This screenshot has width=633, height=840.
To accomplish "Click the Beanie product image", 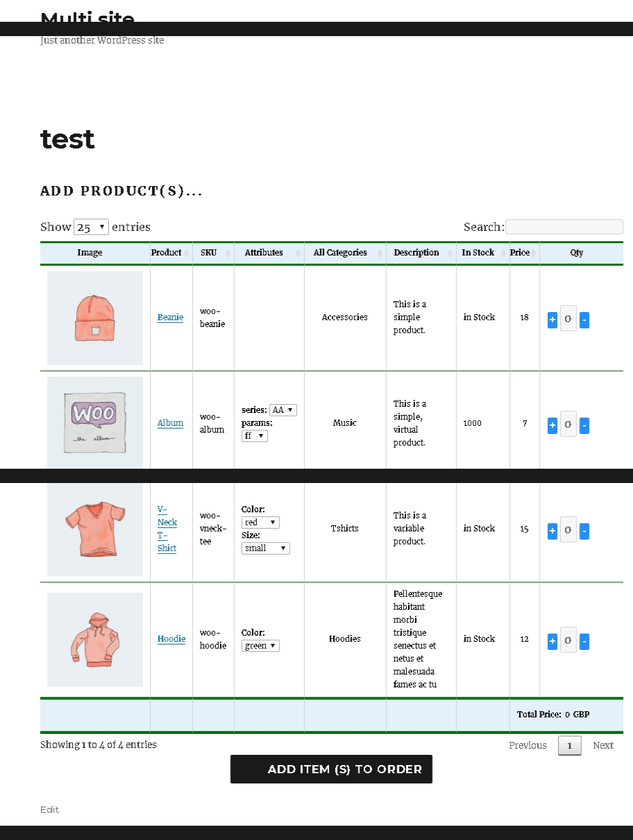I will point(95,318).
